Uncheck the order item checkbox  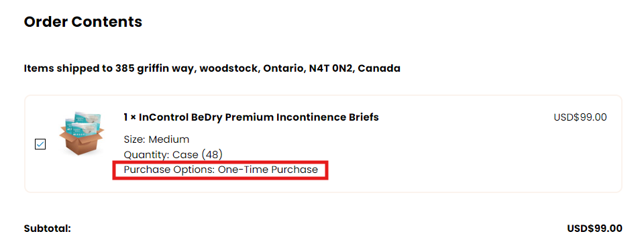coord(40,144)
